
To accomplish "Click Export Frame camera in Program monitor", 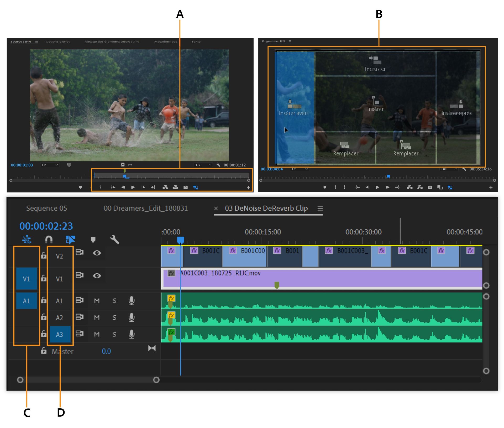I will point(430,187).
